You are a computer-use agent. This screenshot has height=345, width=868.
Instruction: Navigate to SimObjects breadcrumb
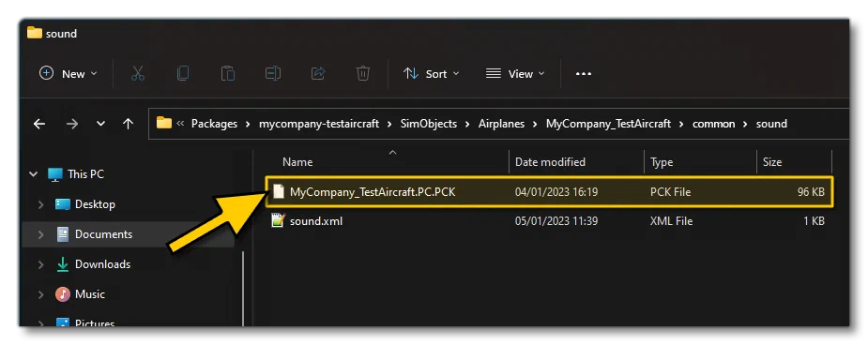point(429,124)
